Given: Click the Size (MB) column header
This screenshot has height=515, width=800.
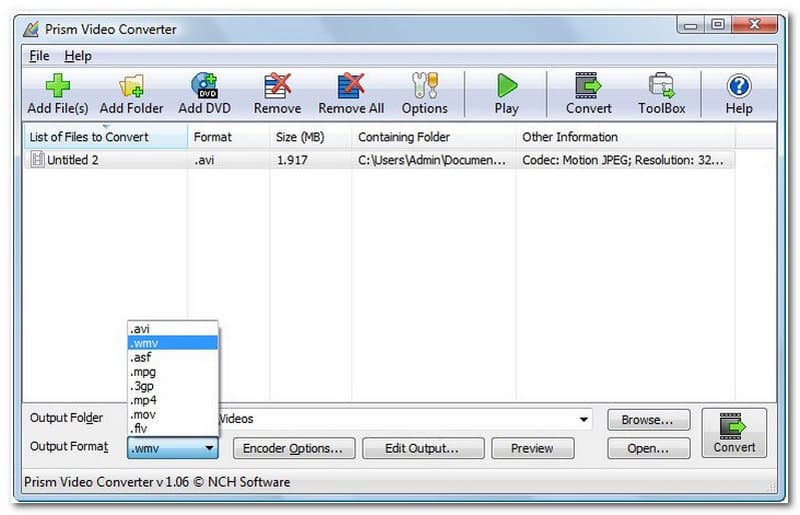Looking at the screenshot, I should click(310, 137).
